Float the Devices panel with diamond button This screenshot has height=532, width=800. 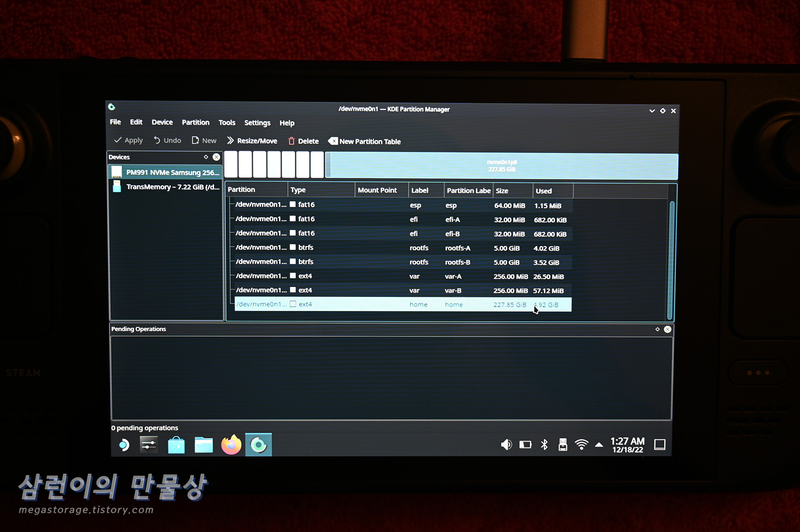[x=206, y=157]
